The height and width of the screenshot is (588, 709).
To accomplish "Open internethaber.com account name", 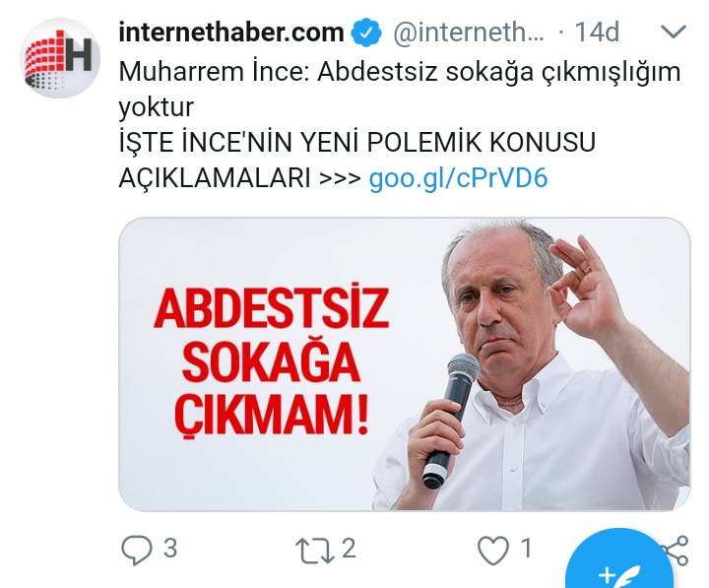I will coord(231,33).
